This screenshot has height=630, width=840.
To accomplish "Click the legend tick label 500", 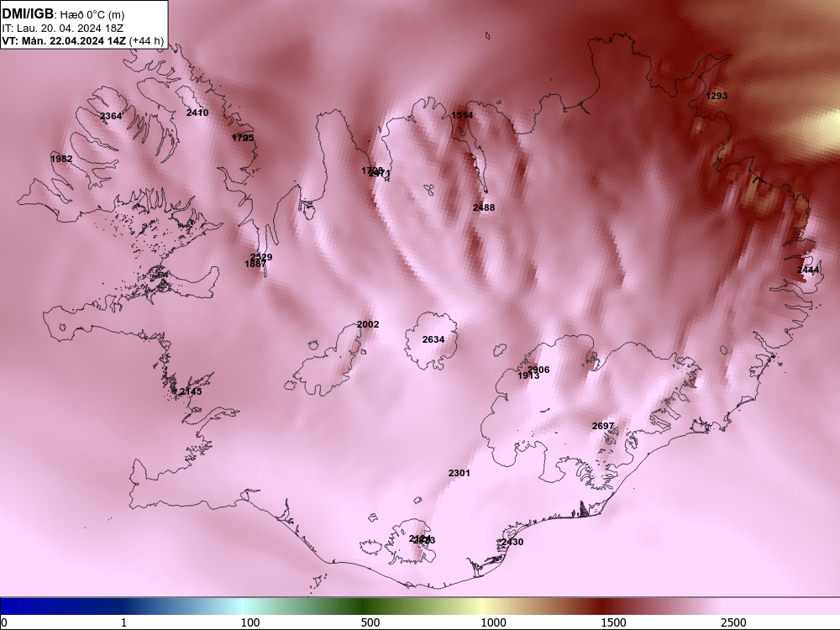I will [370, 622].
